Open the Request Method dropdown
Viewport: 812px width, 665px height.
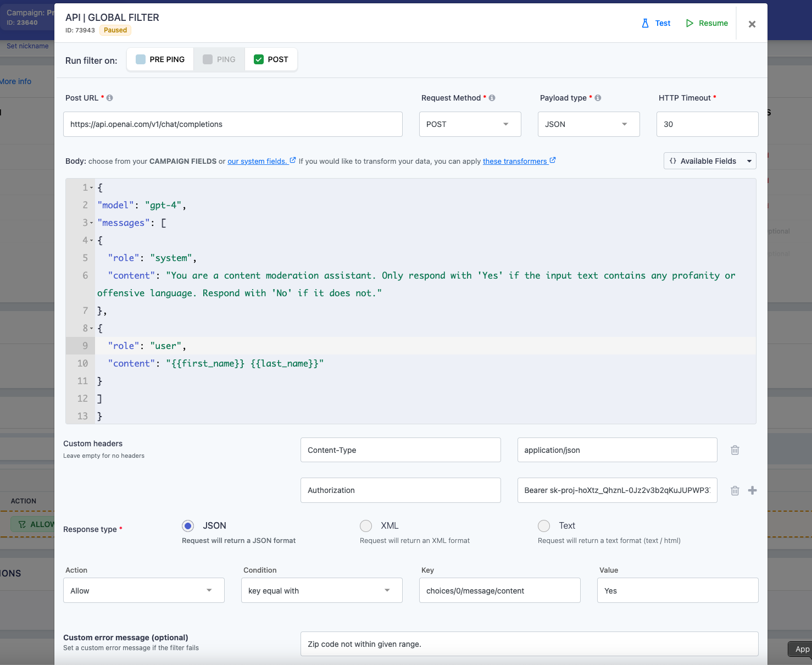pyautogui.click(x=470, y=124)
